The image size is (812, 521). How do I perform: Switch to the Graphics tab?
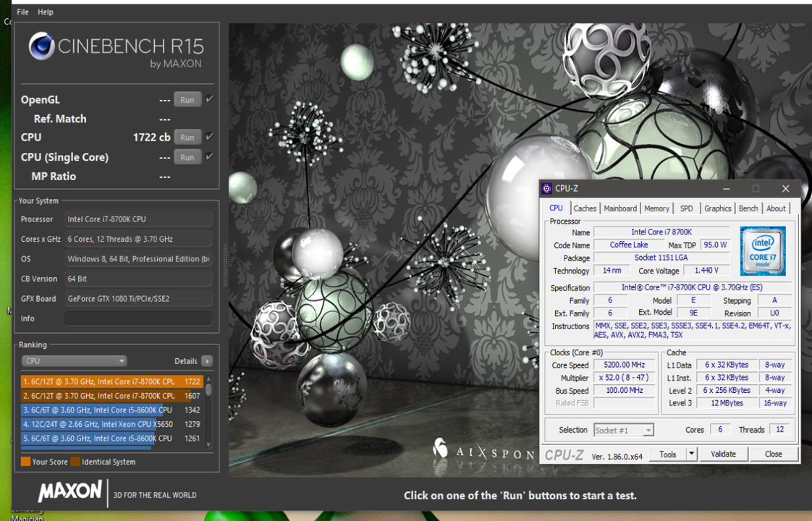click(717, 208)
